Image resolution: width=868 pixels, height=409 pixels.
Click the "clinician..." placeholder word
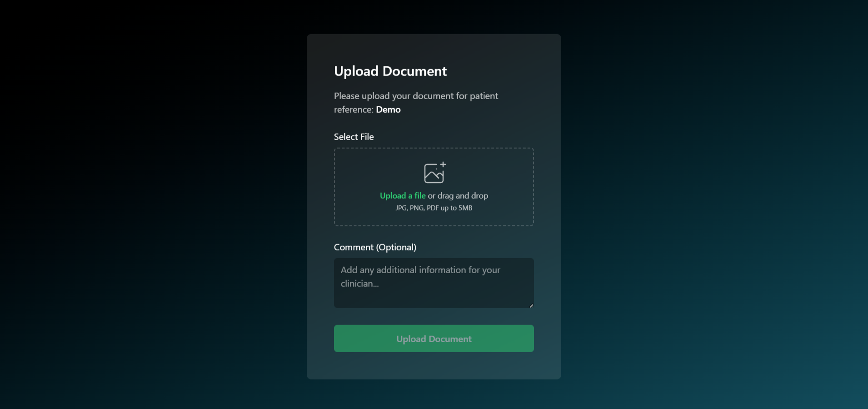(x=359, y=284)
